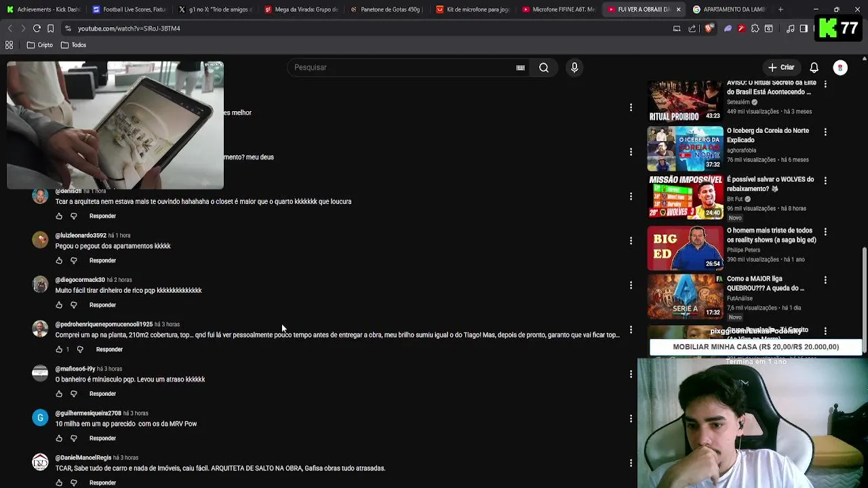Open @guilhermesiqueira2708's G avatar
868x488 pixels.
coord(40,418)
